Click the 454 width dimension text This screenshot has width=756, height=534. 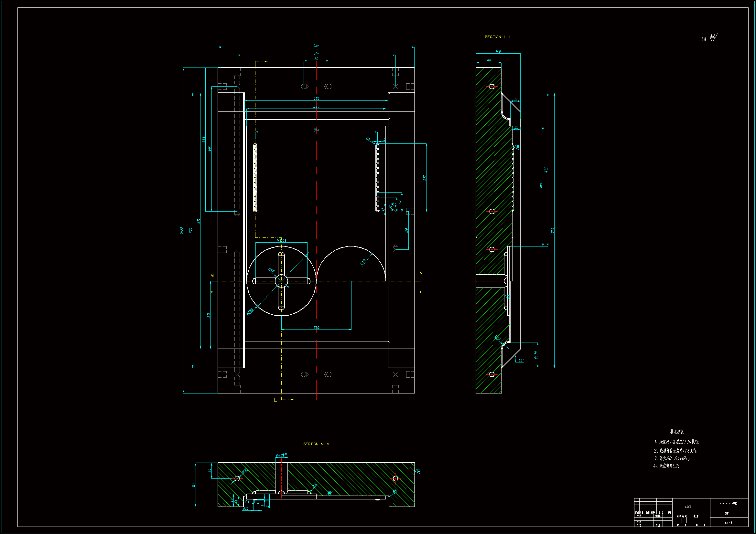click(316, 99)
